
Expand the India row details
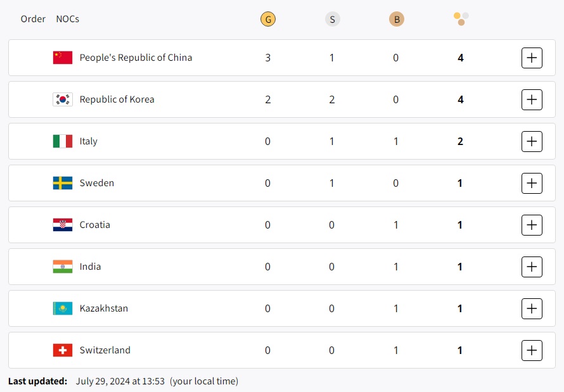[532, 267]
